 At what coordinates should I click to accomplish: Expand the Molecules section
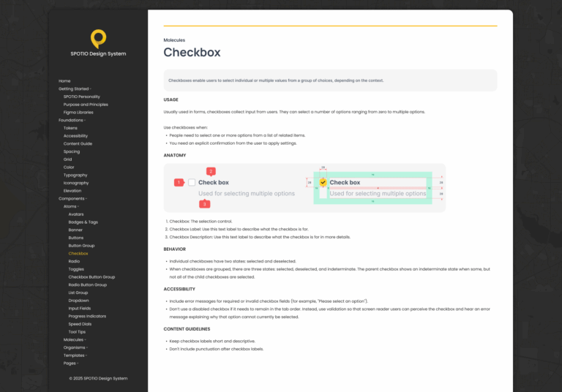coord(75,340)
